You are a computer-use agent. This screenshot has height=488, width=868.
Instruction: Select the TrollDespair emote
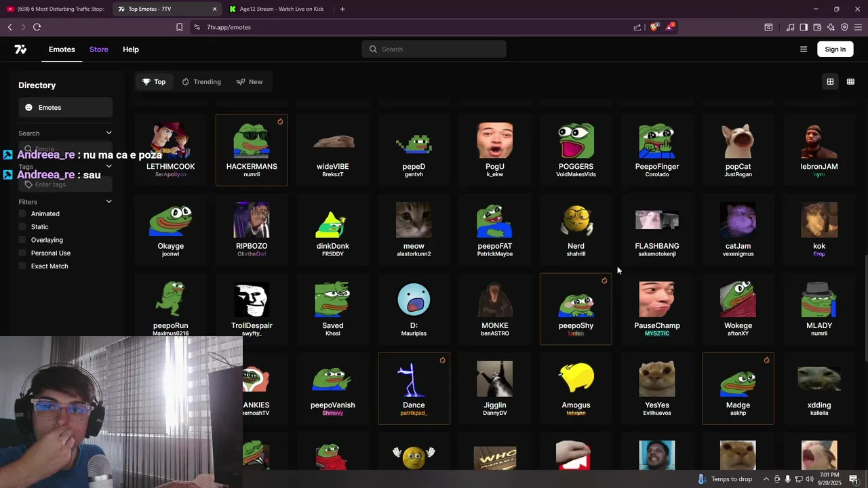pyautogui.click(x=252, y=309)
